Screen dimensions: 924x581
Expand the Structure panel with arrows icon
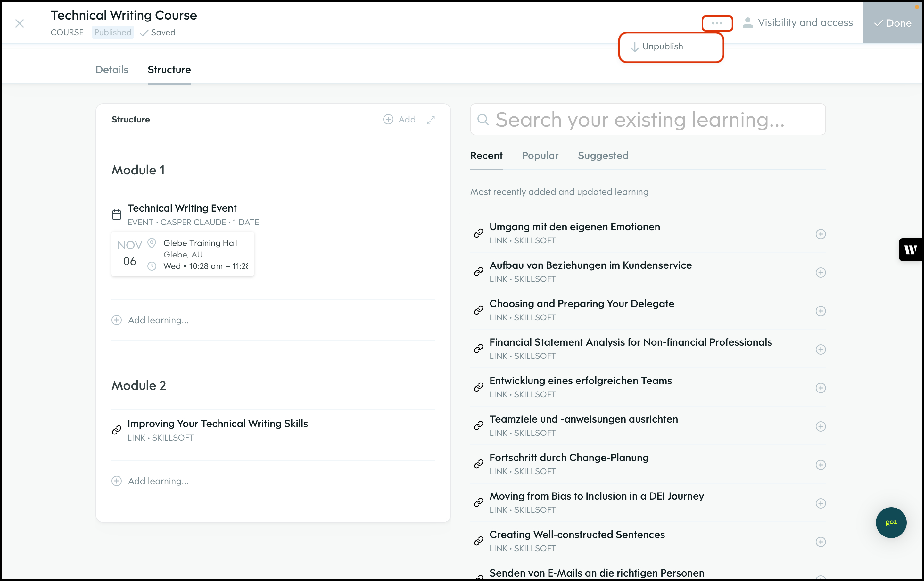pyautogui.click(x=431, y=120)
